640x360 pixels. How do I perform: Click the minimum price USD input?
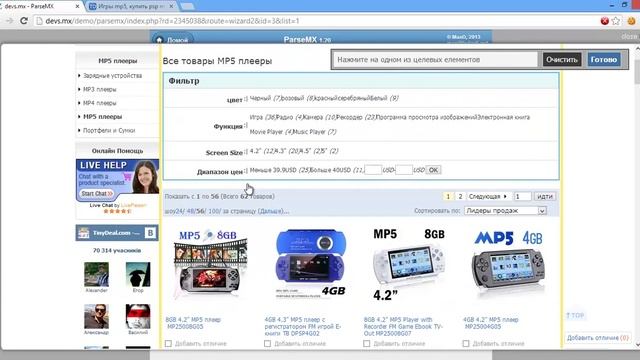click(x=373, y=170)
